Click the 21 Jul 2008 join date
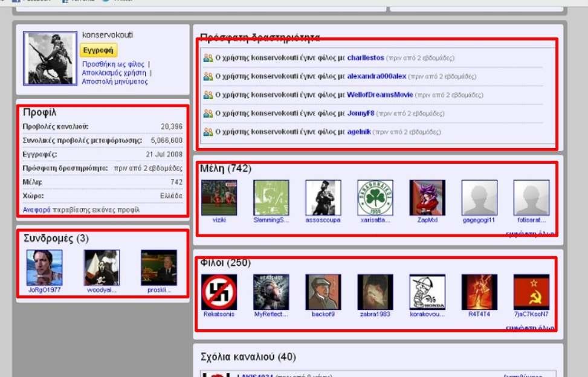 pos(164,155)
